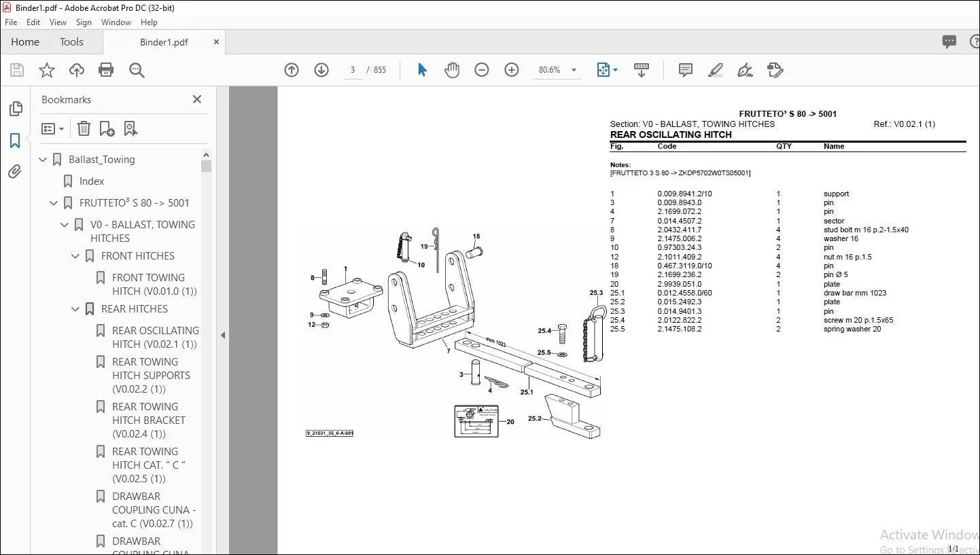Screen dimensions: 980x555
Task: Jump to REAR OSCILLATING HITCH (V0.02.1 (1)) bookmark
Action: (x=156, y=337)
